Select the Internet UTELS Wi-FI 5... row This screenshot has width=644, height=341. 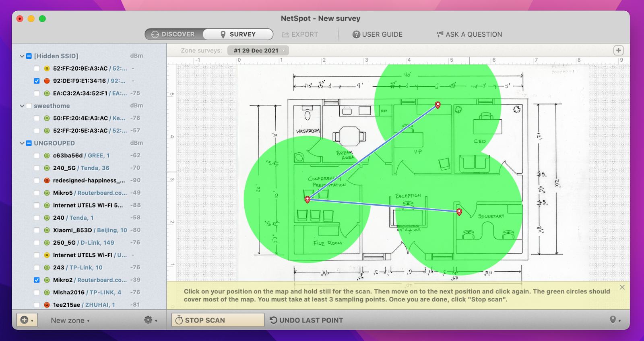[x=89, y=205]
